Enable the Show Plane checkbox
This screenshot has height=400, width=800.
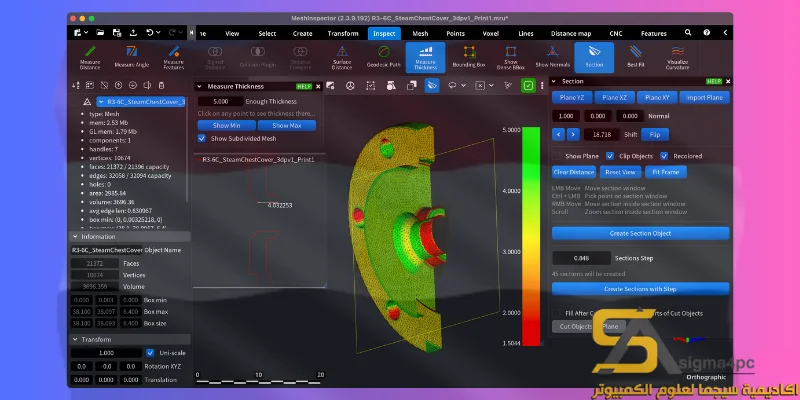(557, 156)
